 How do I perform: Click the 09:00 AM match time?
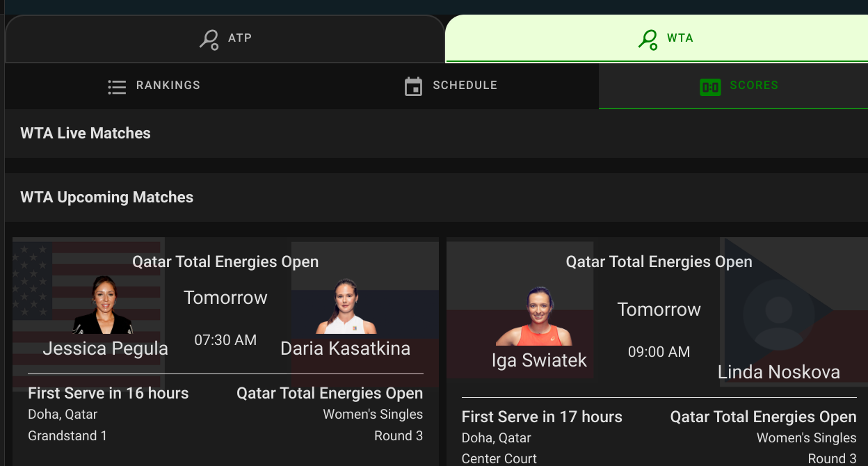[659, 352]
